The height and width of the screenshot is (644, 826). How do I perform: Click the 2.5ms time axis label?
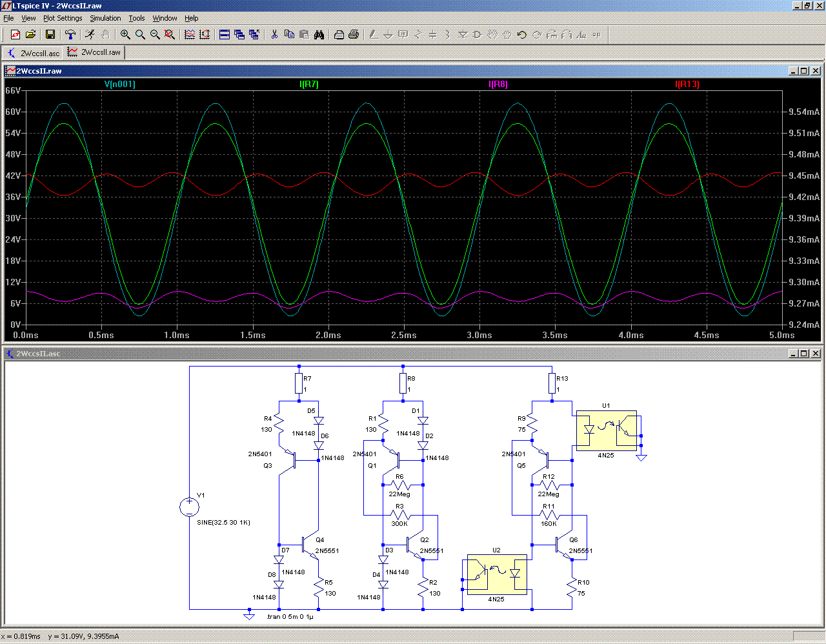[404, 335]
